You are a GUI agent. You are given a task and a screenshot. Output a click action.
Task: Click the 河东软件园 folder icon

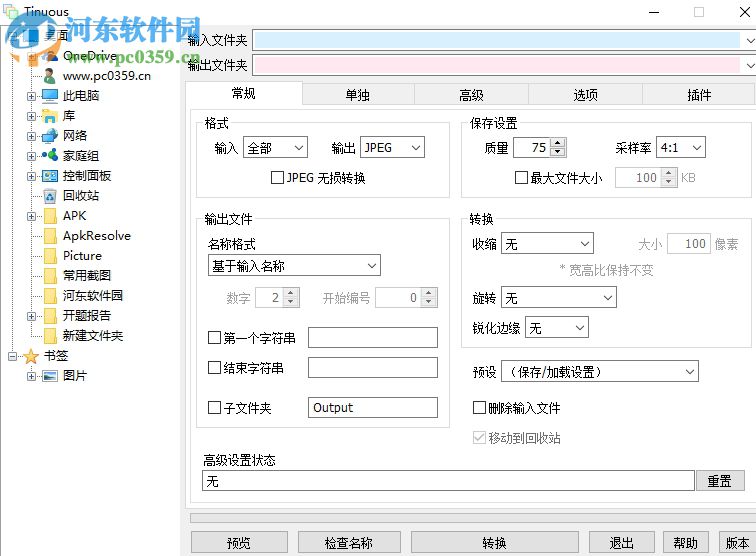coord(50,296)
